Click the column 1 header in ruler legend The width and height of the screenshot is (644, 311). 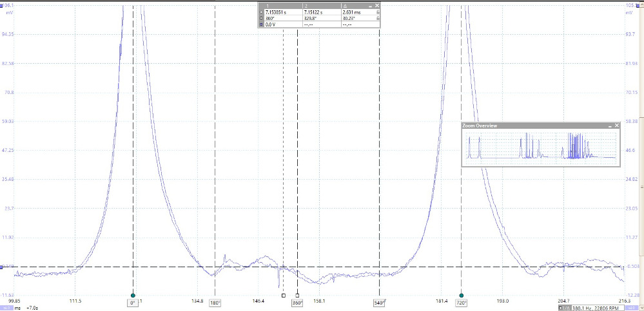[x=266, y=5]
